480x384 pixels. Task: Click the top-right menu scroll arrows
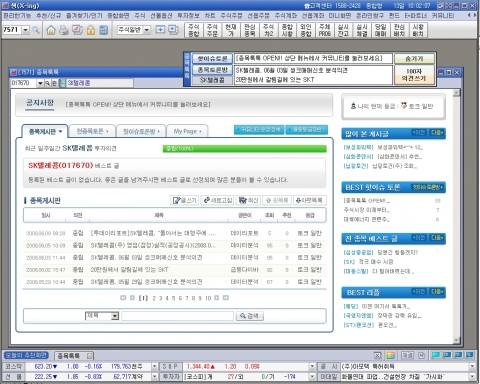coord(472,15)
